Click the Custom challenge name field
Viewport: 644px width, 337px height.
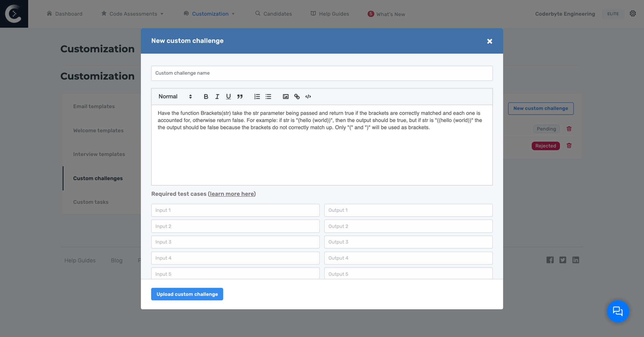tap(322, 73)
